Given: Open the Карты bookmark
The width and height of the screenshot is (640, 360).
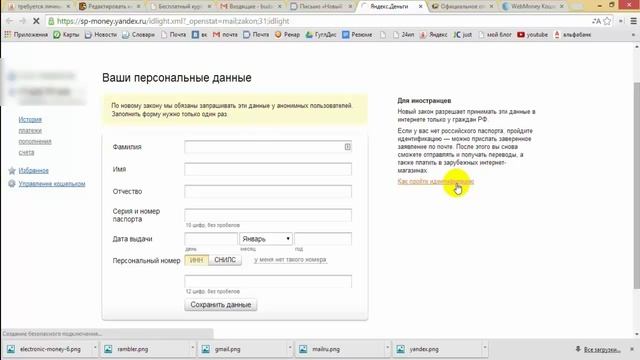Looking at the screenshot, I should click(66, 35).
